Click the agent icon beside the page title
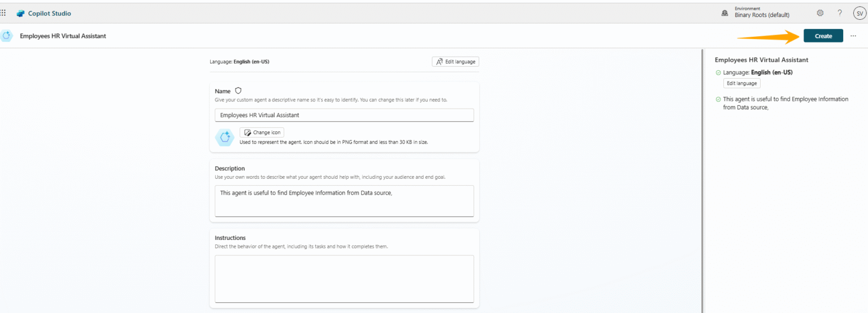Viewport: 868px width, 313px height. pyautogui.click(x=7, y=36)
